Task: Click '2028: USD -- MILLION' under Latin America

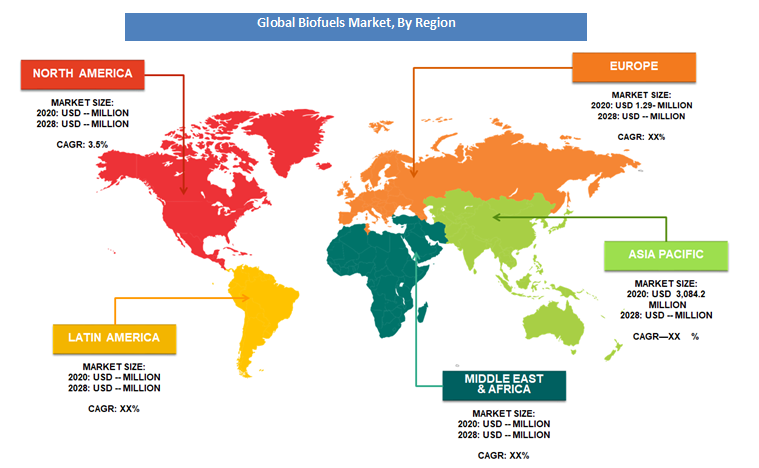Action: click(x=114, y=389)
